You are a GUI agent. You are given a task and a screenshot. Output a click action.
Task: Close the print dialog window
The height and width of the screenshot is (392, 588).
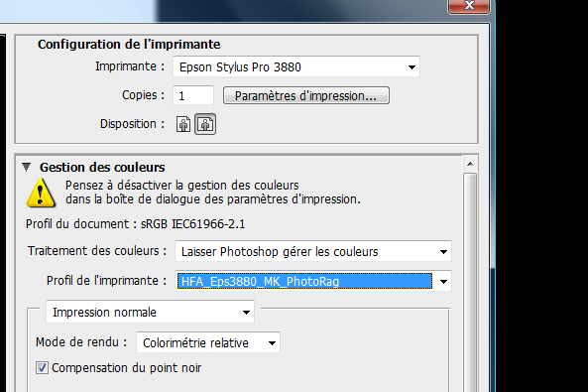coord(469,6)
